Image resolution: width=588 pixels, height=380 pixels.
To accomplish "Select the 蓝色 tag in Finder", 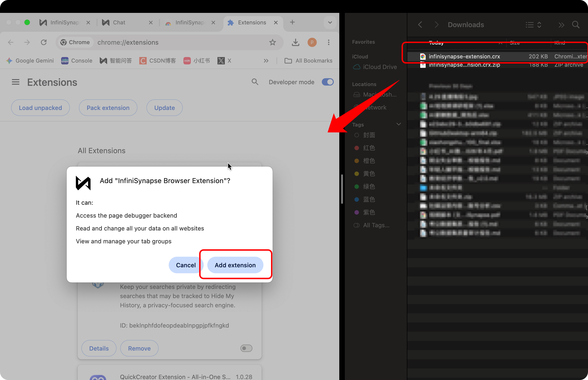I will (365, 199).
